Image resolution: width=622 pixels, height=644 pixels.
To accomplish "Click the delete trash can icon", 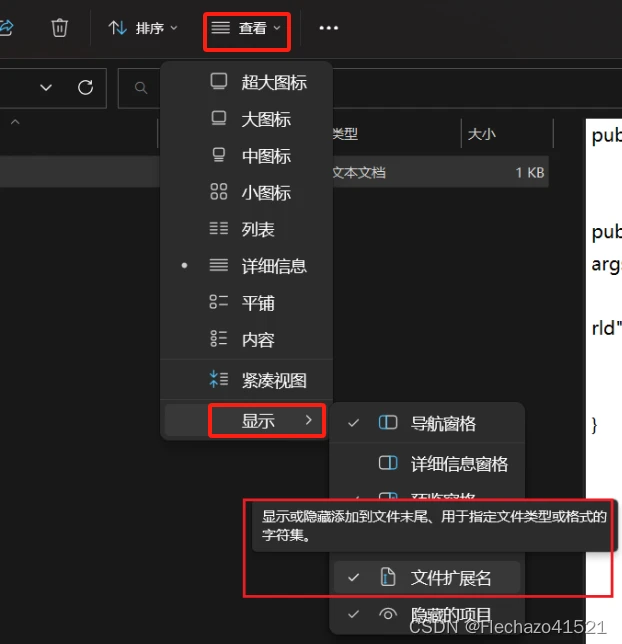I will coord(60,28).
